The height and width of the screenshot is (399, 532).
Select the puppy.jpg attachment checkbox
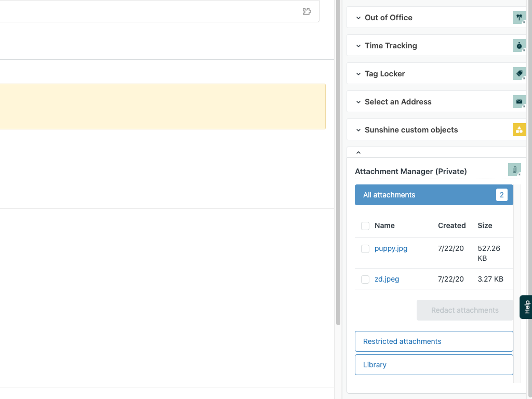(x=365, y=248)
